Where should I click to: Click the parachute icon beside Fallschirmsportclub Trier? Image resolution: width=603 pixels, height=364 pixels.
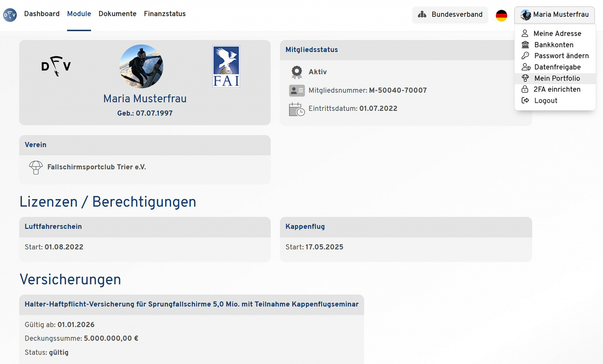pos(36,167)
